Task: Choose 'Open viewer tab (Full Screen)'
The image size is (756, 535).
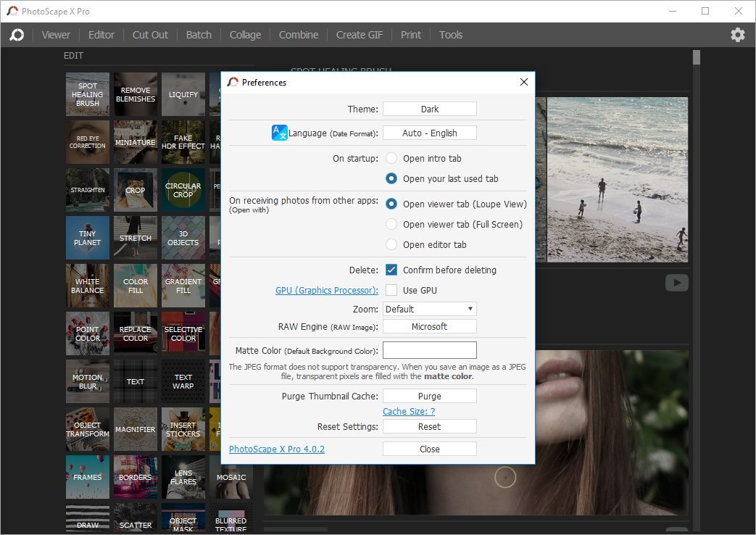Action: pos(391,224)
